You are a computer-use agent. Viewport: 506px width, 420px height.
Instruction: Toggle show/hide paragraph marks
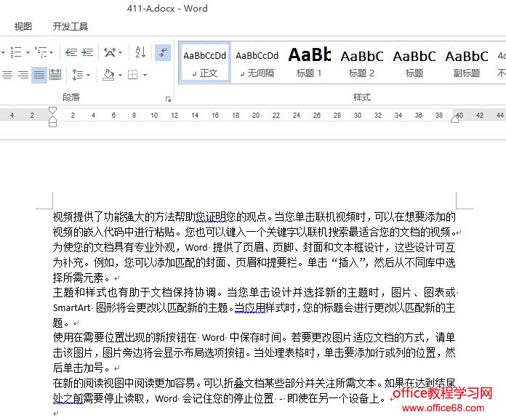tap(163, 52)
